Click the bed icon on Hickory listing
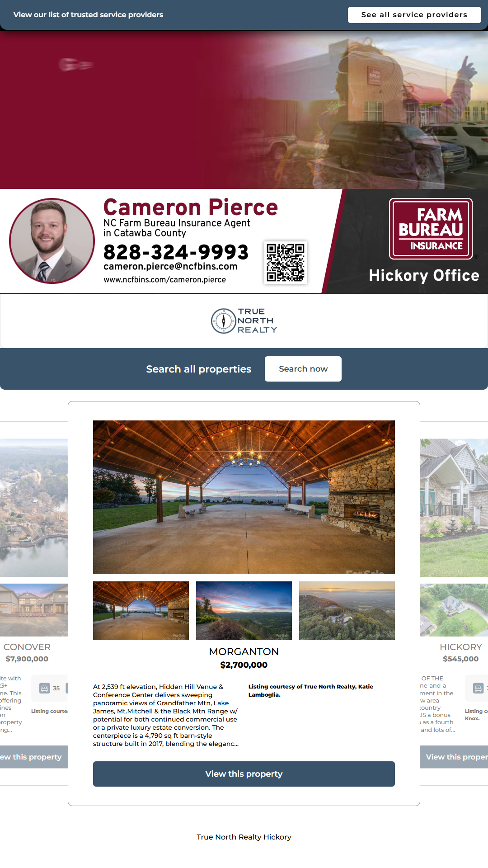 click(478, 689)
